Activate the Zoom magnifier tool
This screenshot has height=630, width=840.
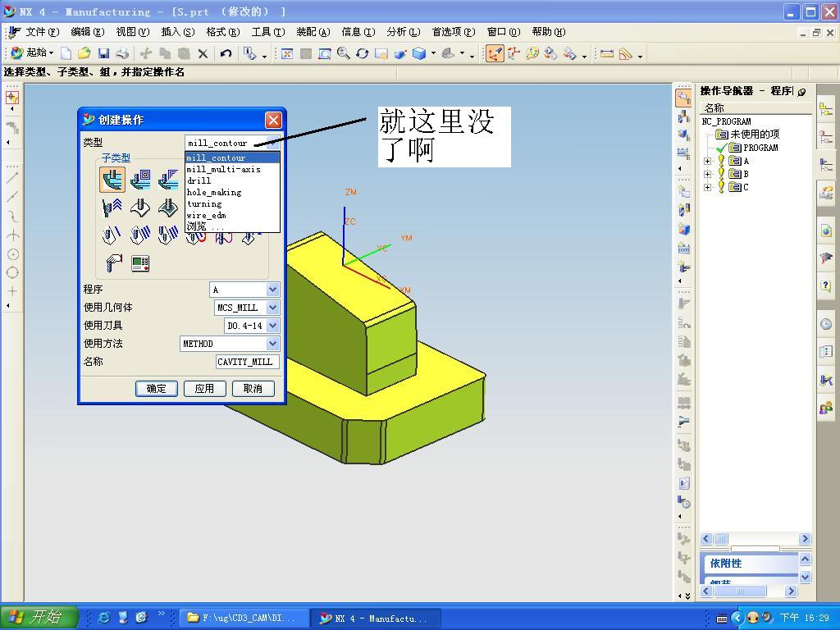point(344,53)
